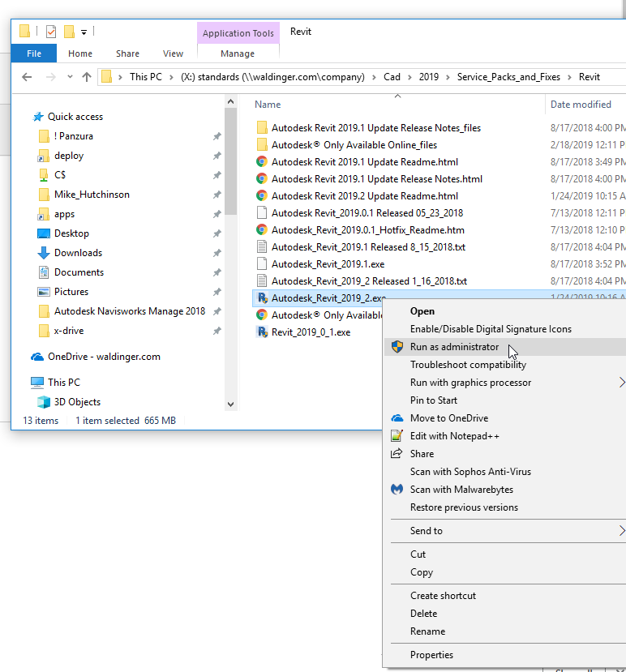Open the Manage Application Tools tab
This screenshot has height=672, width=626.
pos(238,54)
